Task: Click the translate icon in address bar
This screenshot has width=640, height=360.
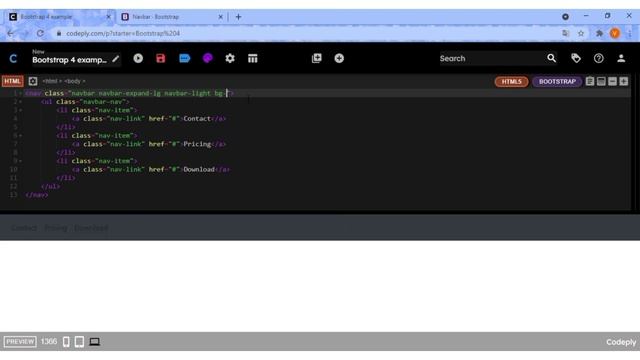Action: (565, 33)
